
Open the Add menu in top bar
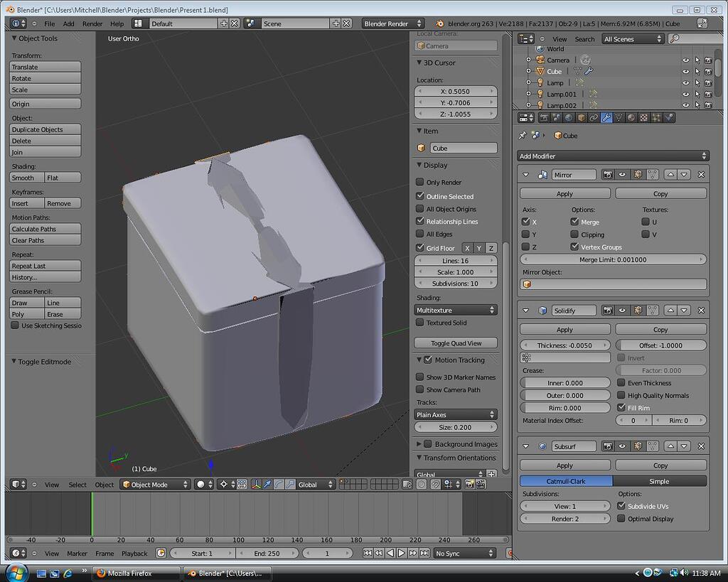(69, 23)
